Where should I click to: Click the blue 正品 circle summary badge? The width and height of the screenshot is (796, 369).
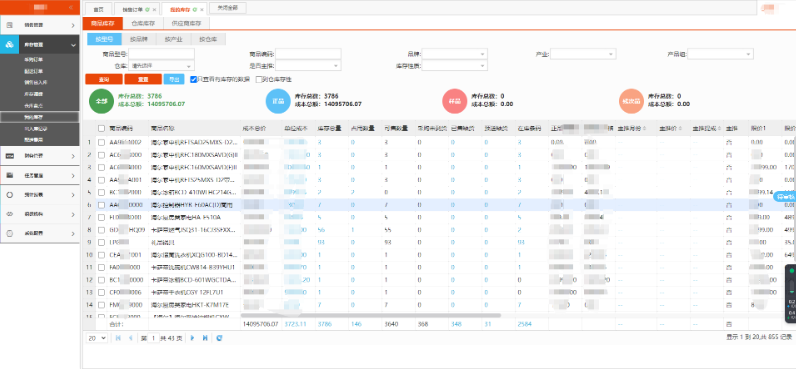tap(279, 100)
